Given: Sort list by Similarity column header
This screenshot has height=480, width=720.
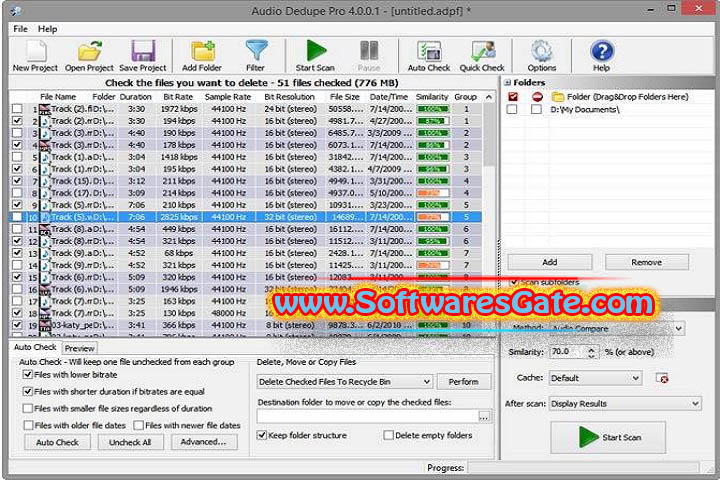Looking at the screenshot, I should click(x=432, y=97).
